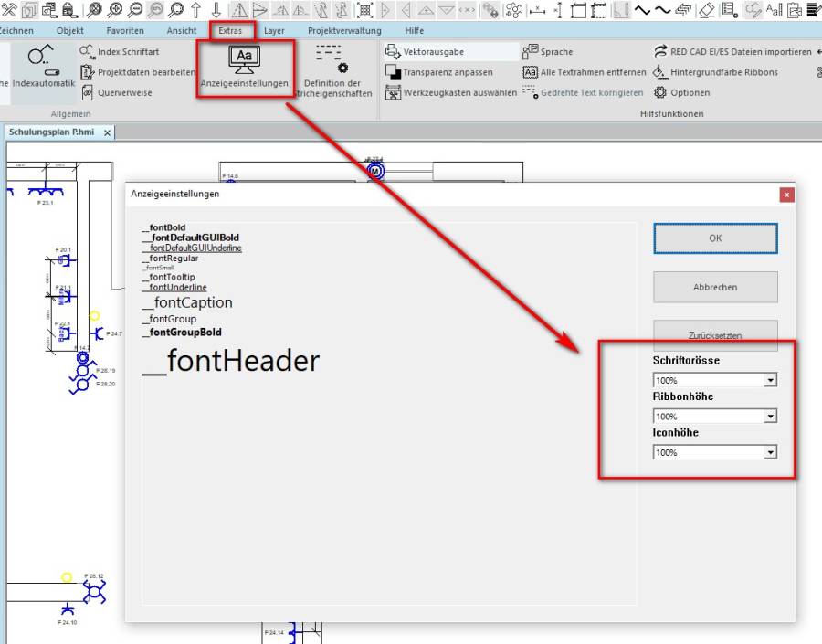Click Werkzeugkasten auswählen
The image size is (822, 644).
393,92
